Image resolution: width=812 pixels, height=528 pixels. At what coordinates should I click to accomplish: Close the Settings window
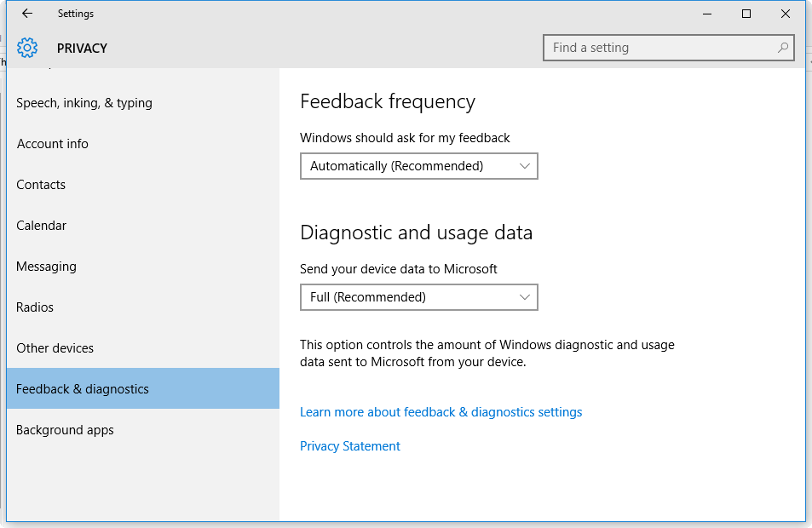786,14
